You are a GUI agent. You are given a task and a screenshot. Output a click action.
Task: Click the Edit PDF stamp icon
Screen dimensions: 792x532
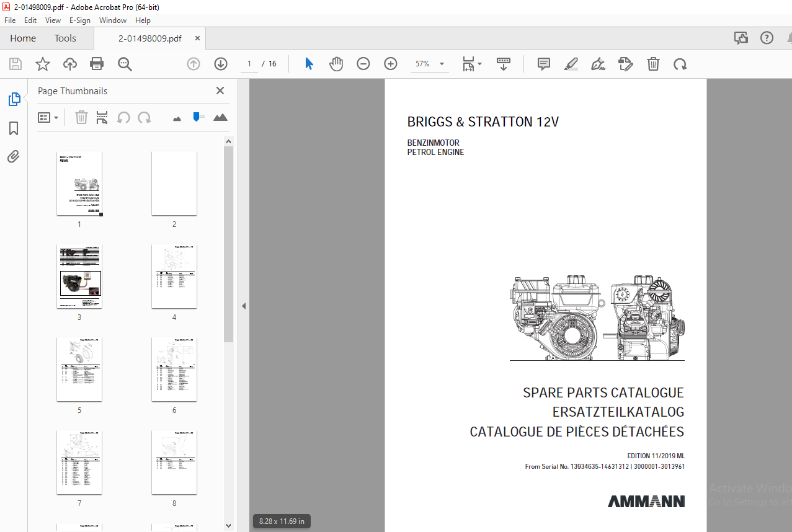(626, 64)
